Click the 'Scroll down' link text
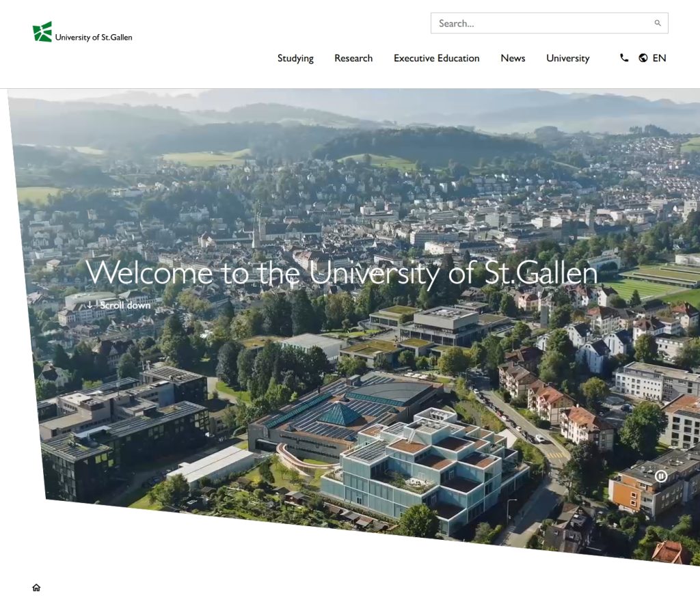 [x=125, y=305]
